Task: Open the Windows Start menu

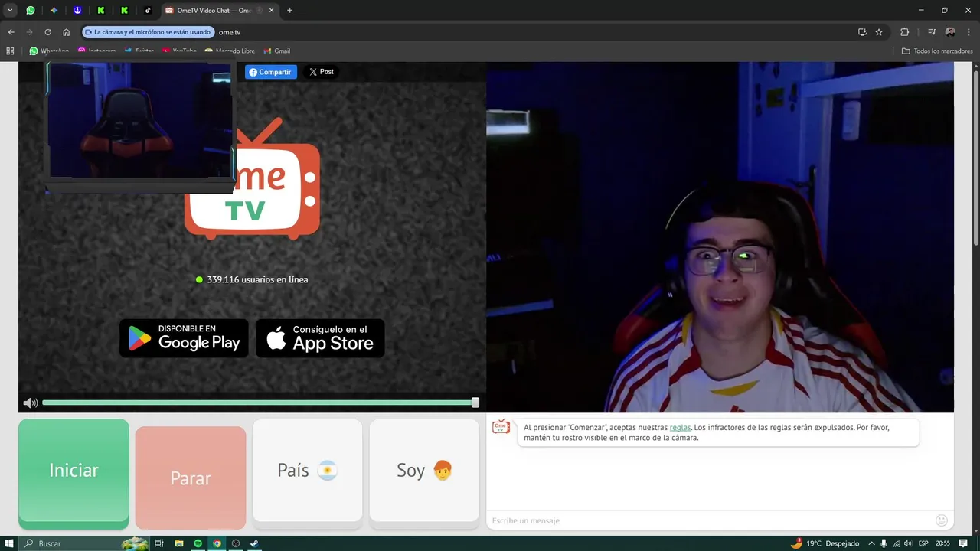Action: (x=10, y=543)
